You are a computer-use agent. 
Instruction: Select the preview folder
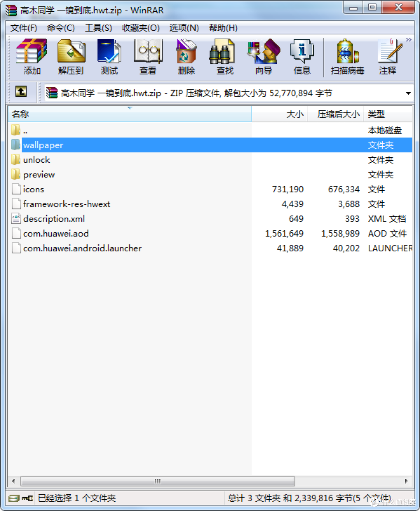pyautogui.click(x=210, y=175)
